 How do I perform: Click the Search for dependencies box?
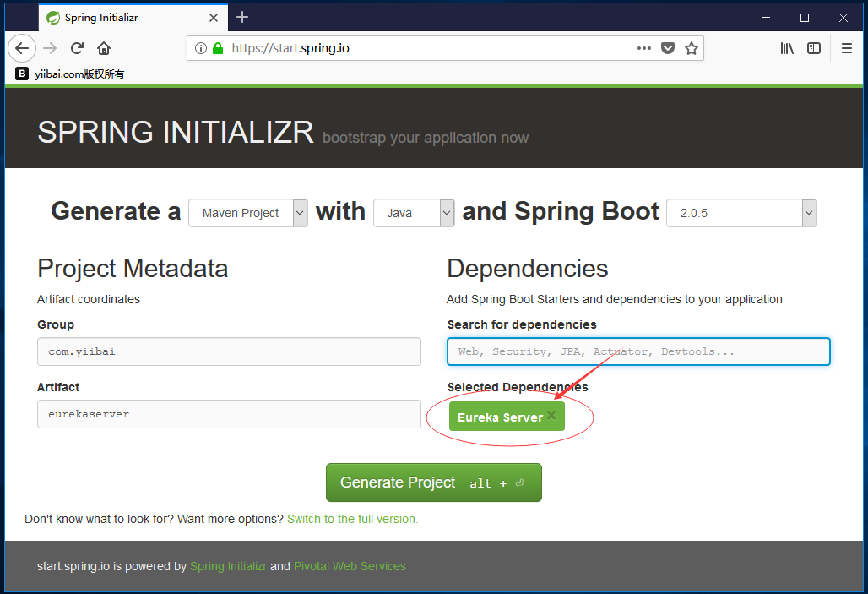click(x=638, y=351)
